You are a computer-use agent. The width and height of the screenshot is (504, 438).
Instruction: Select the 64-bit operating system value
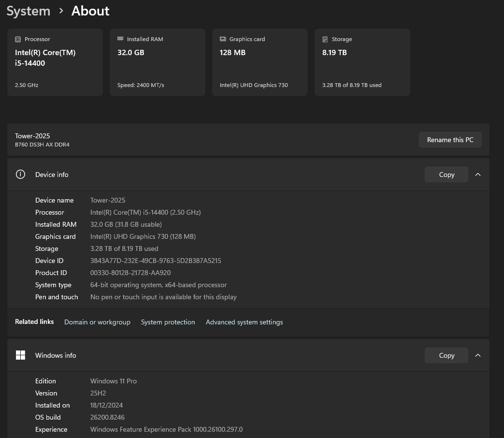click(x=158, y=285)
